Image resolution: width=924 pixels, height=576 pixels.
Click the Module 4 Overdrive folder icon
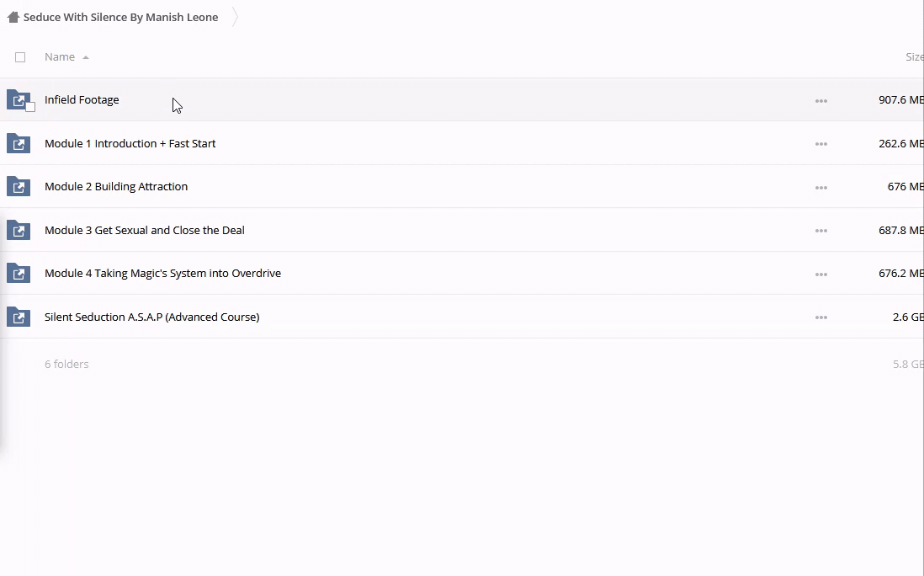[19, 274]
